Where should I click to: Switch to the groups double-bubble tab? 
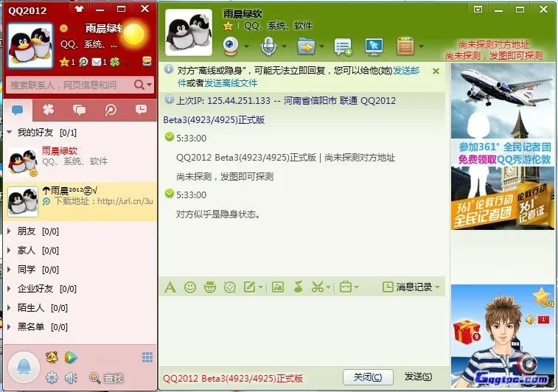point(79,110)
